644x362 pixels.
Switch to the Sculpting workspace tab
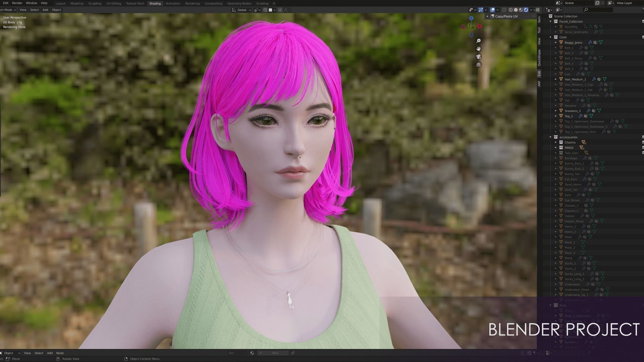click(95, 3)
